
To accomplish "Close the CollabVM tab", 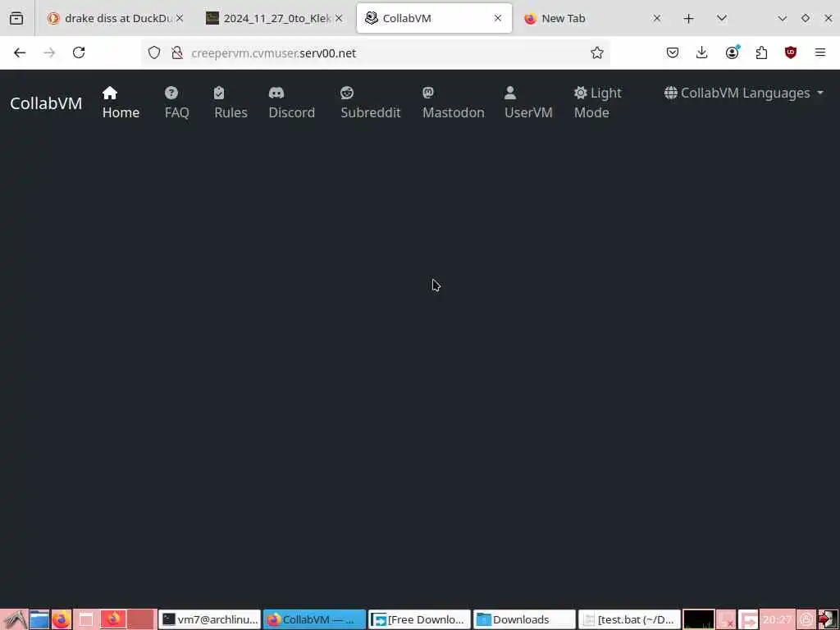I will (498, 18).
